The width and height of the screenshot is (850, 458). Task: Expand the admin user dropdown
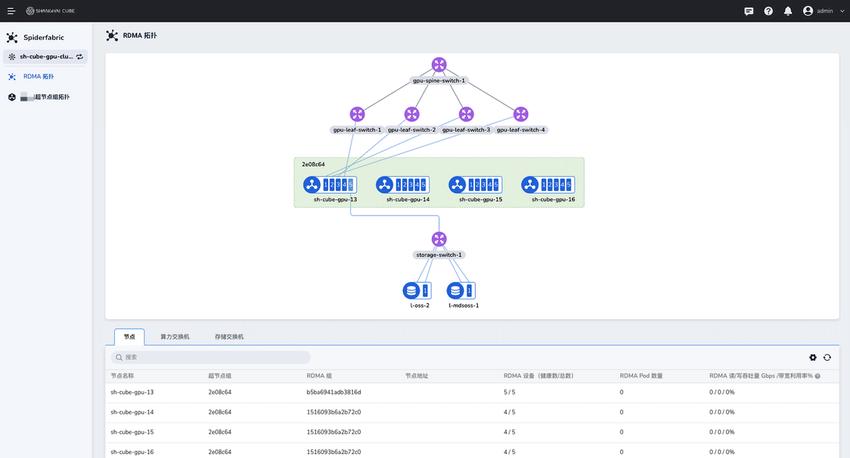click(822, 11)
